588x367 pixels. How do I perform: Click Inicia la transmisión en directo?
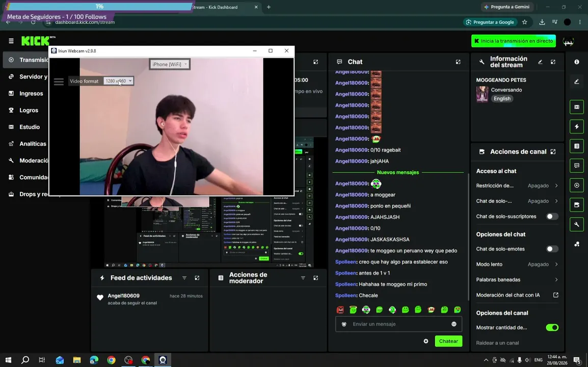point(514,41)
